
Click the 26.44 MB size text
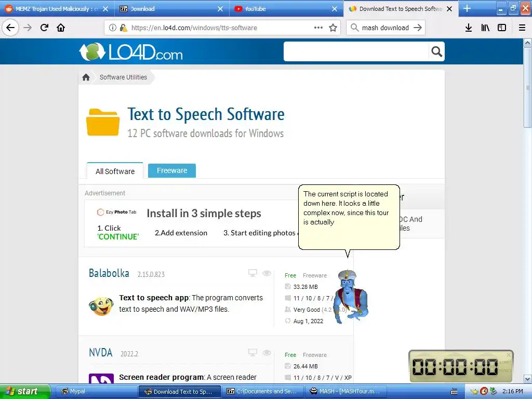[305, 366]
